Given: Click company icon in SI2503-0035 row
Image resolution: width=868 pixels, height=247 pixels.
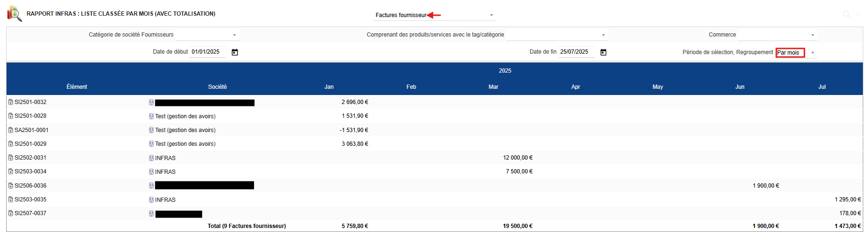Looking at the screenshot, I should (x=151, y=200).
